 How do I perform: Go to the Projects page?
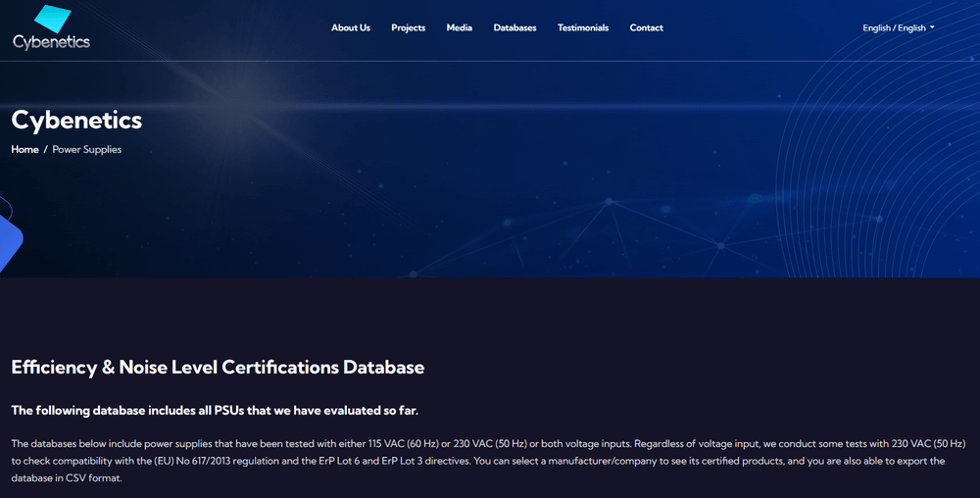pyautogui.click(x=408, y=27)
